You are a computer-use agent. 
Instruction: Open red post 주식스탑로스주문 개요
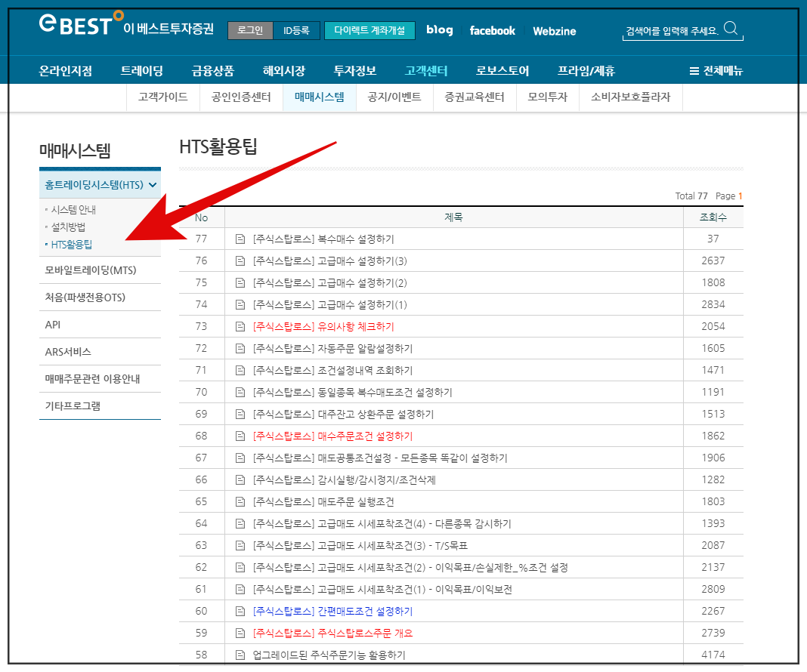click(x=332, y=633)
